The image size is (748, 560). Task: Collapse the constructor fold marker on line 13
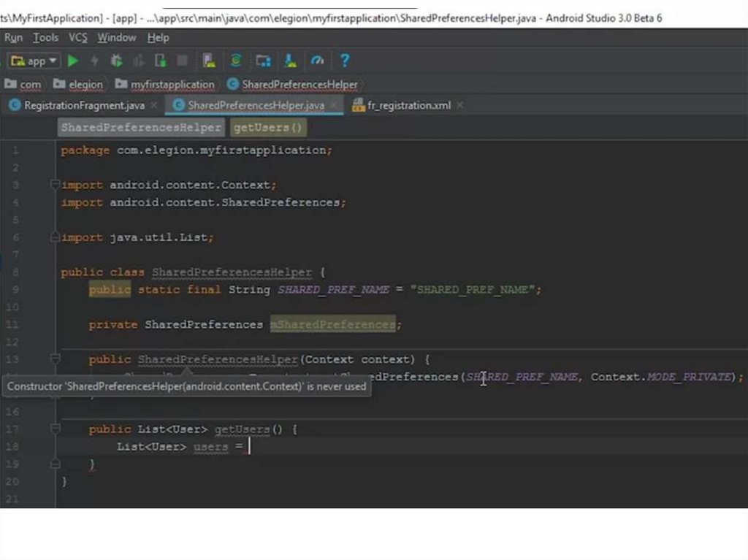(55, 359)
